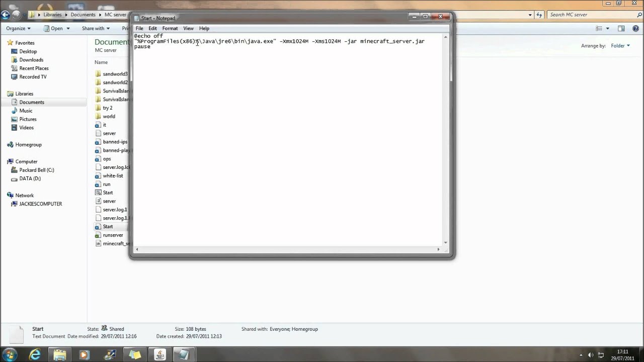Open the Open button dropdown arrow

[68, 29]
